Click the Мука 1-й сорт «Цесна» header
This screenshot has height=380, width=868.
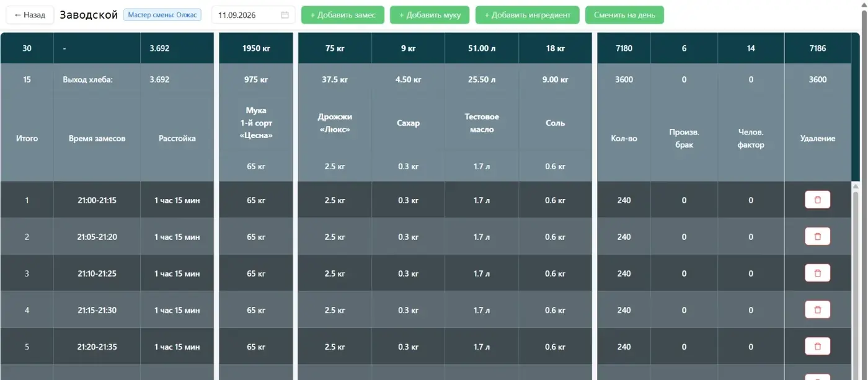256,123
